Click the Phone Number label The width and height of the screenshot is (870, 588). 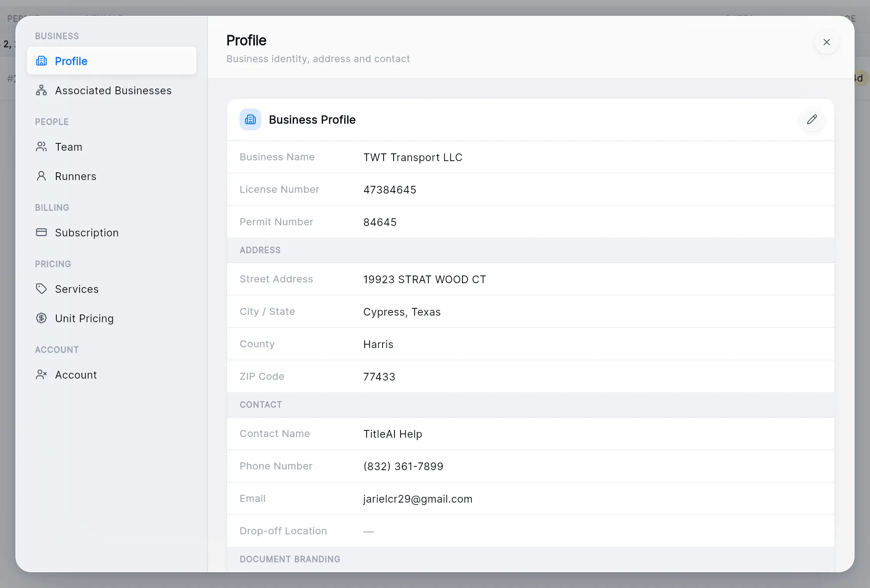[x=276, y=466]
